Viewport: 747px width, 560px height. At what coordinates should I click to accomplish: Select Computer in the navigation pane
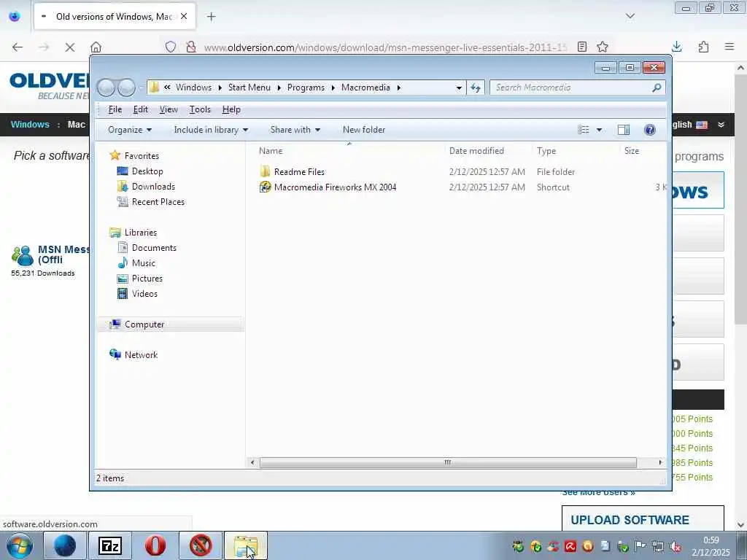(144, 324)
